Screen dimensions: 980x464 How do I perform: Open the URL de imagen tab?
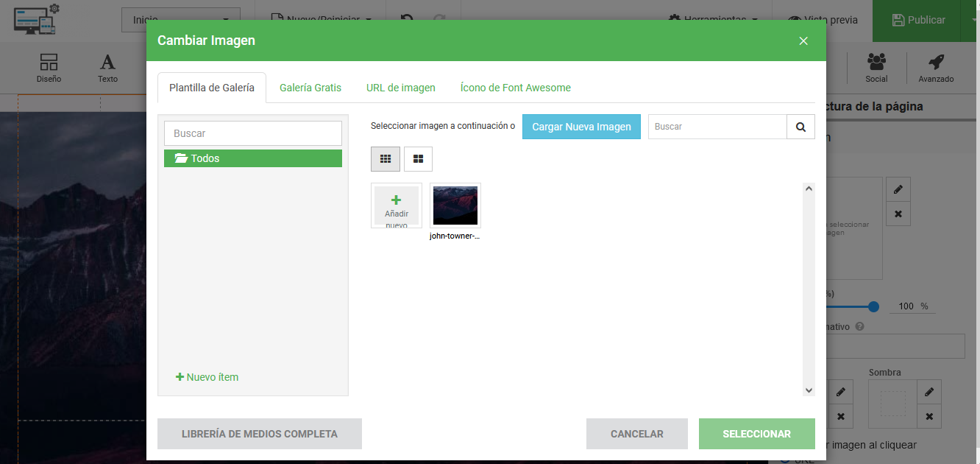401,88
